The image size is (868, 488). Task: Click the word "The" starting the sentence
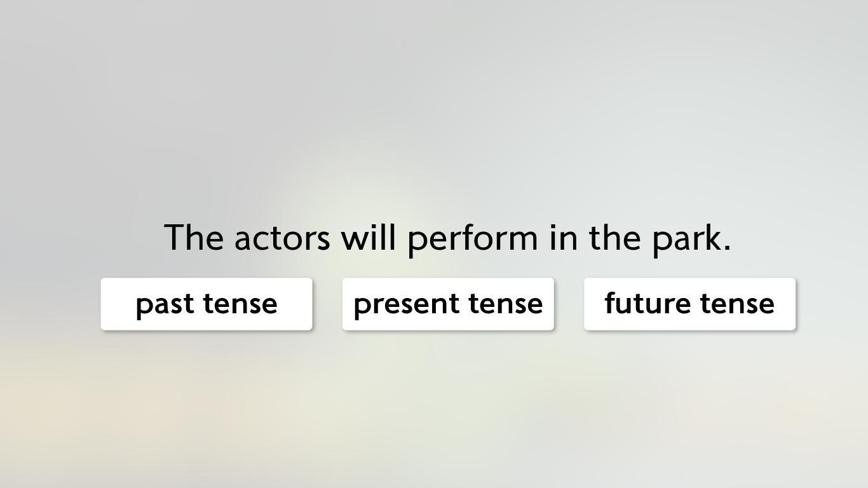click(x=194, y=237)
